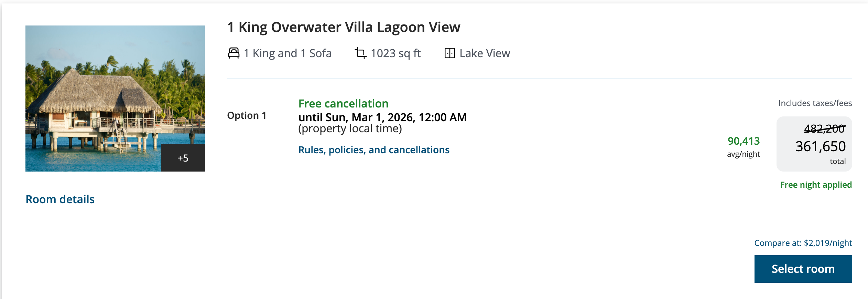Click the Includes taxes/fees note
868x299 pixels.
tap(815, 103)
